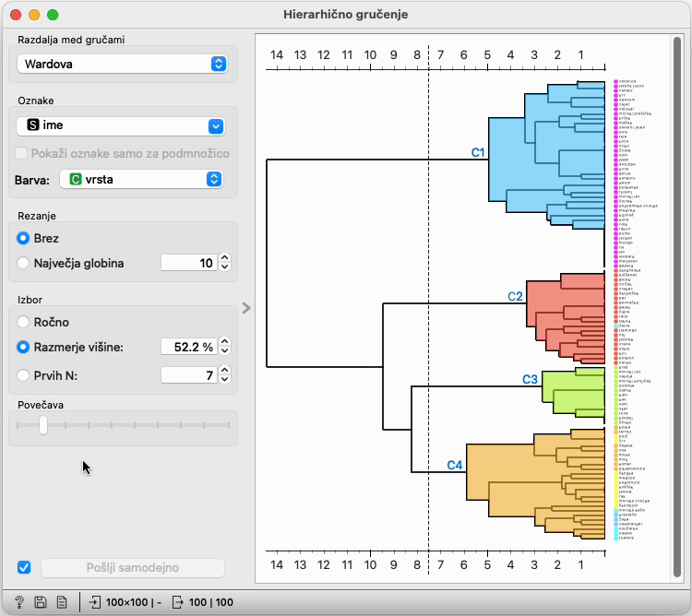Click value 5 on bottom axis
The image size is (692, 616).
487,565
